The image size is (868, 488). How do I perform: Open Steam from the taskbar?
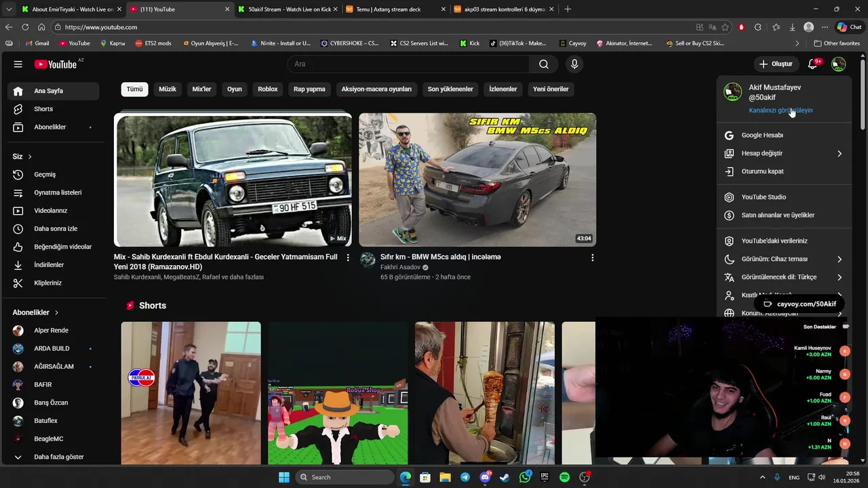(x=505, y=477)
